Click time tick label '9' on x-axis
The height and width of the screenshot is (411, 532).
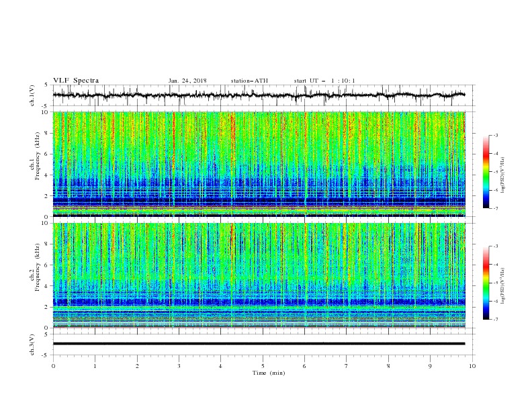pyautogui.click(x=430, y=366)
